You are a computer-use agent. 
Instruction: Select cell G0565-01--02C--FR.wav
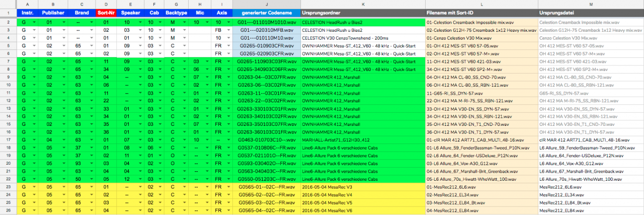[x=267, y=187]
